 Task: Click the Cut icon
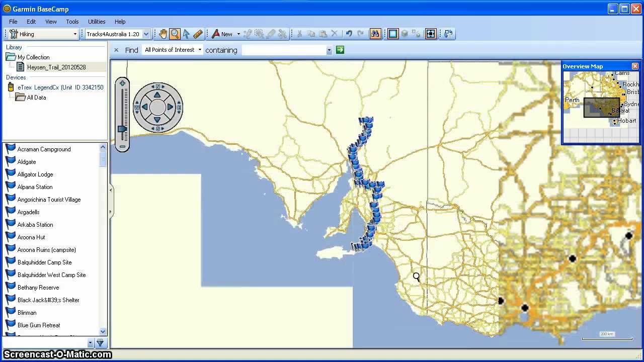tap(299, 34)
